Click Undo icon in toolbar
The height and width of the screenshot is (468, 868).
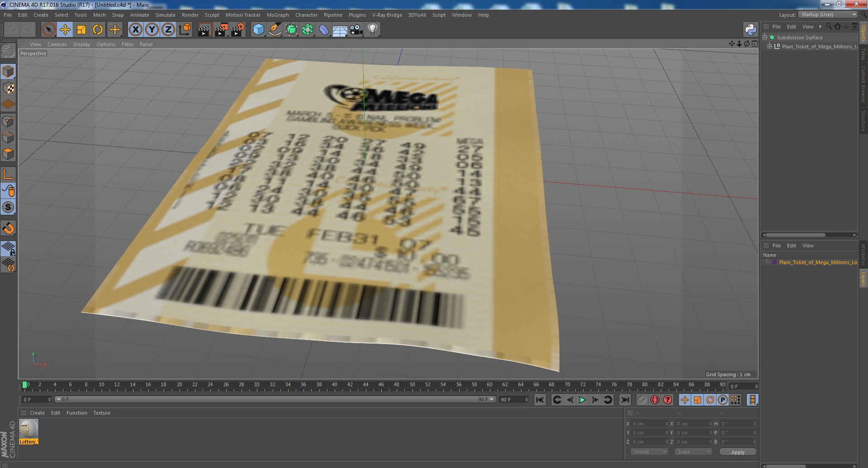coord(12,30)
